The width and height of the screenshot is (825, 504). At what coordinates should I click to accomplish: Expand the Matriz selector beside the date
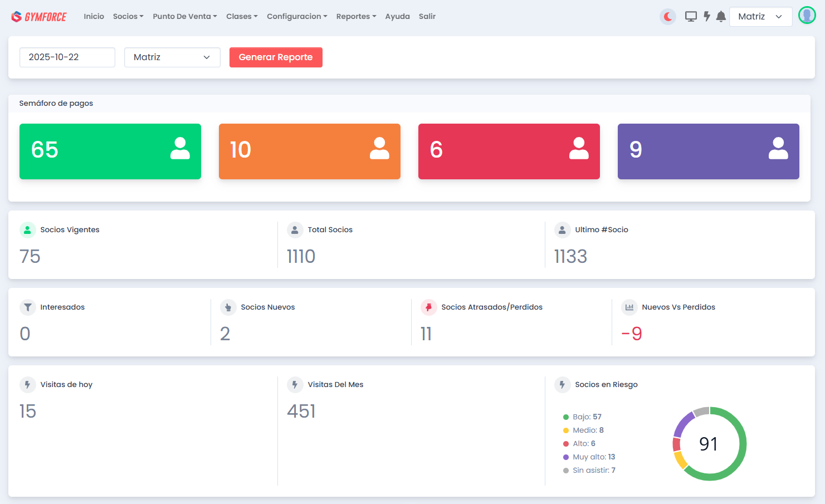click(x=172, y=57)
